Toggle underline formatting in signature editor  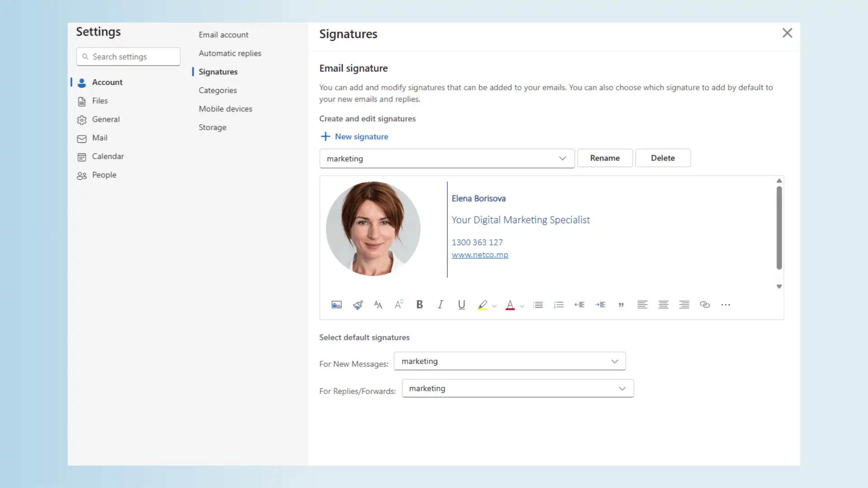(461, 305)
